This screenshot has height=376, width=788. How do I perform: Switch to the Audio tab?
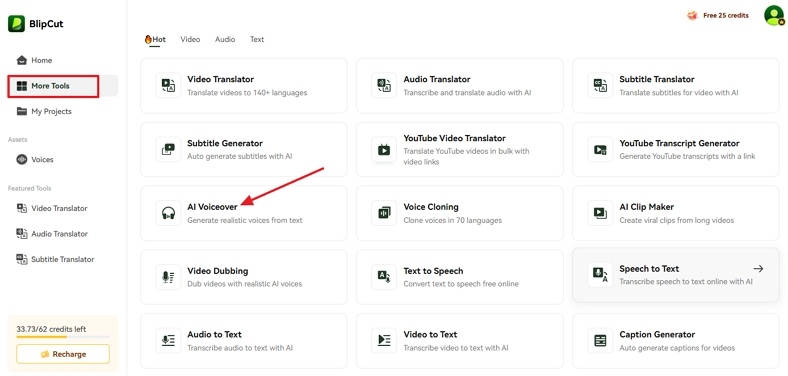point(225,39)
